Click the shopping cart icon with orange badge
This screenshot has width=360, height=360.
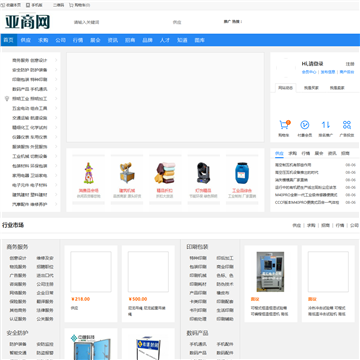pyautogui.click(x=284, y=125)
